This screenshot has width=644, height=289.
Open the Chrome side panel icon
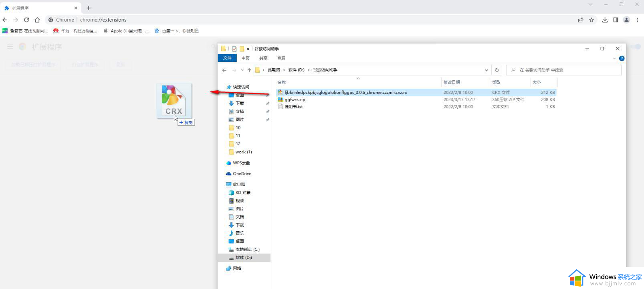pyautogui.click(x=616, y=20)
